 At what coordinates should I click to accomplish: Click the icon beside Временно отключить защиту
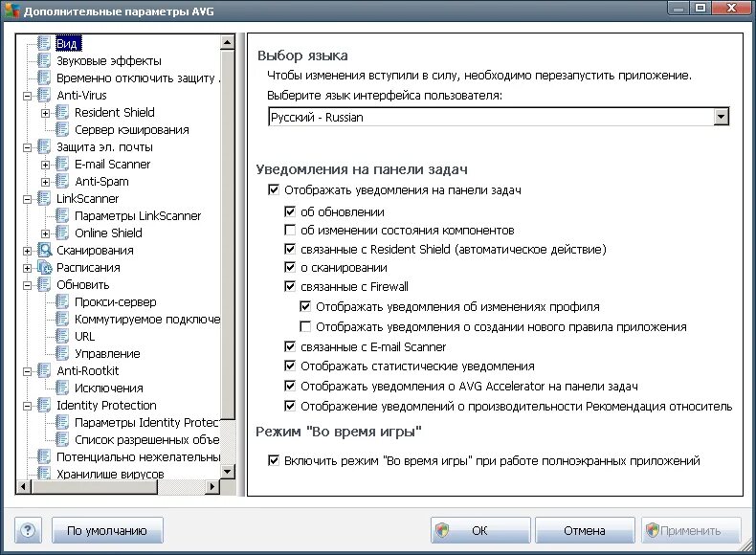tap(44, 78)
